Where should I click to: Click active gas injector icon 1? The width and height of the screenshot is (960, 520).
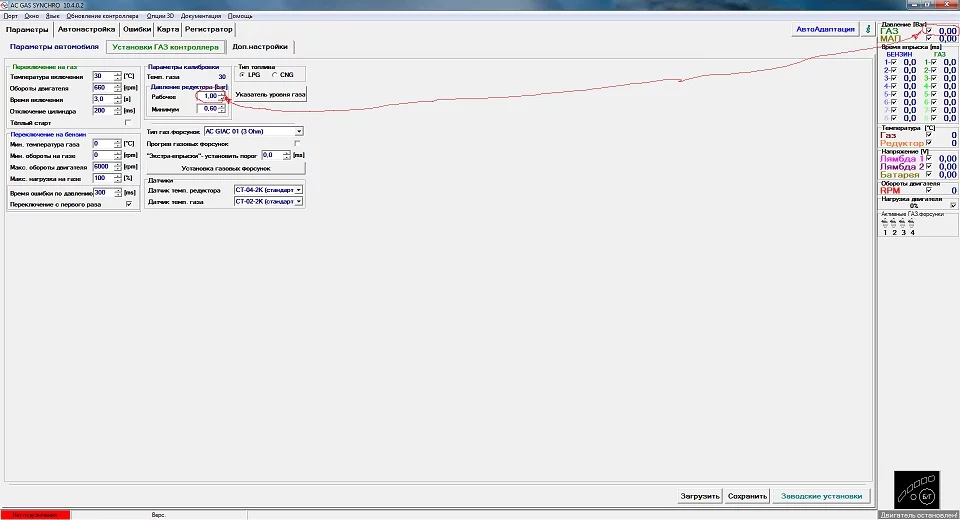pyautogui.click(x=885, y=225)
